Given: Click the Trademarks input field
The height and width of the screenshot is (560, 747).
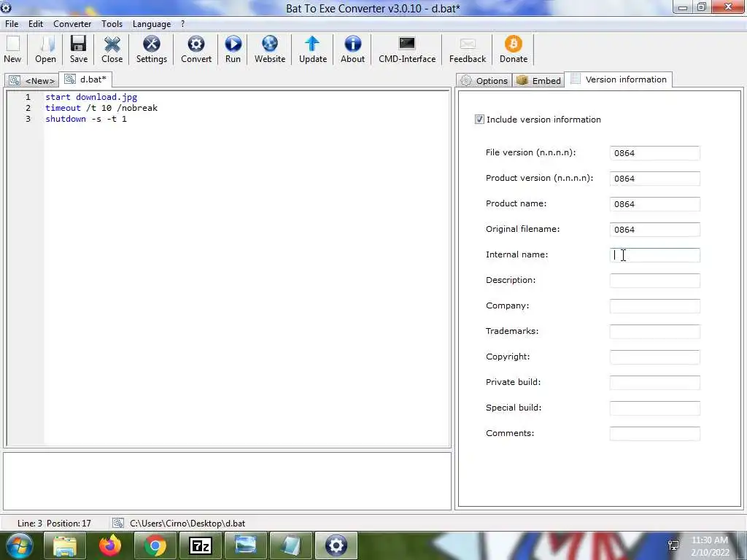Looking at the screenshot, I should click(654, 332).
